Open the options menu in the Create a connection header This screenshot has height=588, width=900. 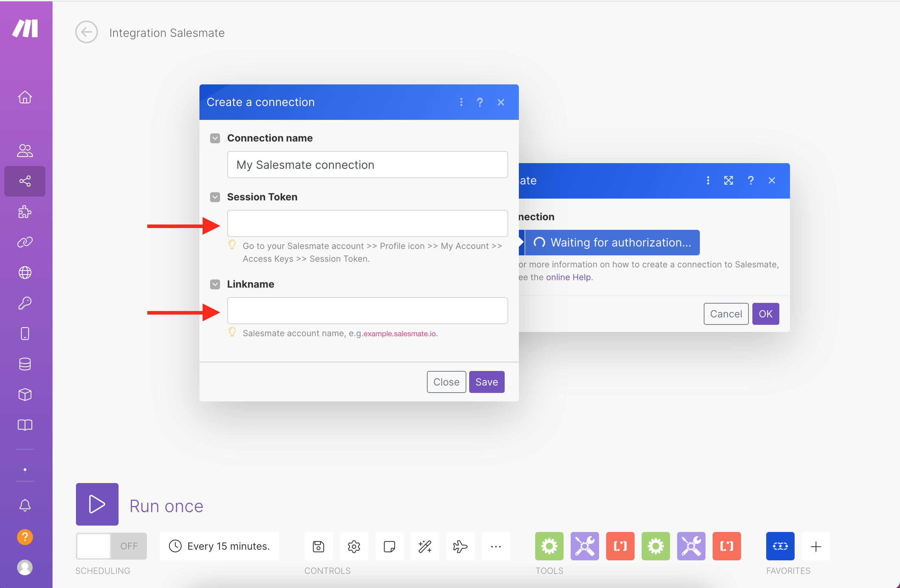(x=461, y=102)
